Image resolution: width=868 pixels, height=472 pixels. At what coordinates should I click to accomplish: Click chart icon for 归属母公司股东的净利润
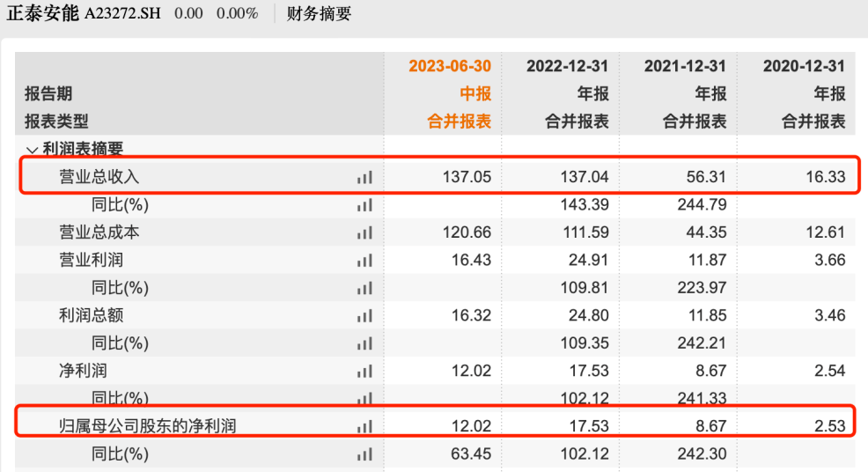364,427
